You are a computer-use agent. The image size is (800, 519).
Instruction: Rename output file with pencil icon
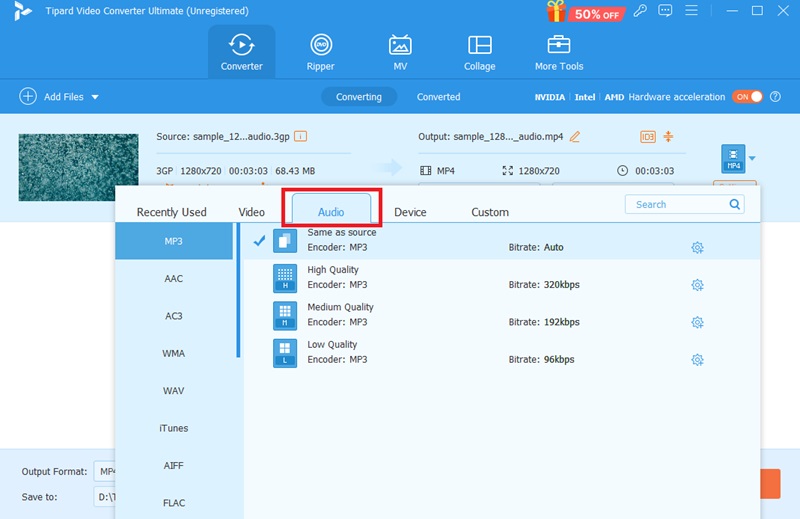point(574,136)
